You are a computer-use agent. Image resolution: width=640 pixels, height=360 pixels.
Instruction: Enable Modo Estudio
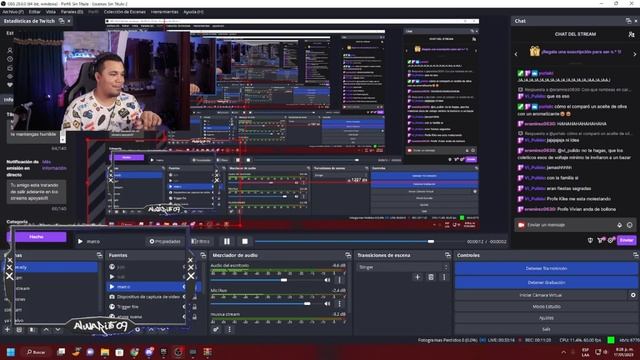tap(546, 307)
